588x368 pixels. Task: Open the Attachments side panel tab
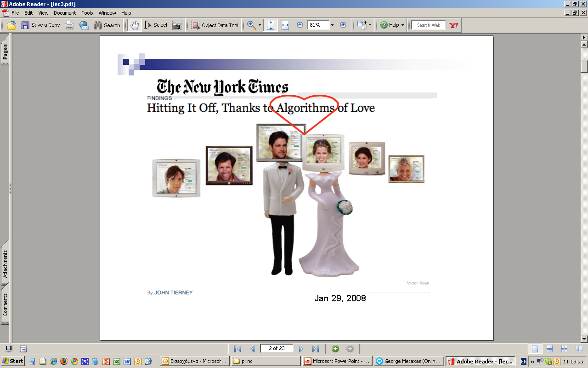pos(5,264)
